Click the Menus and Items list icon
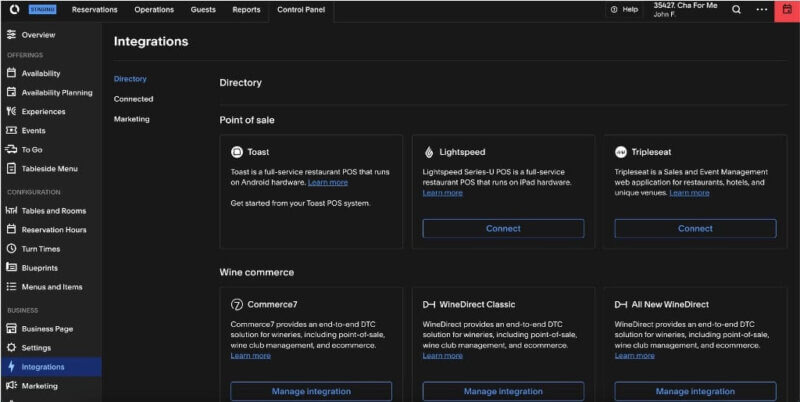This screenshot has height=402, width=800. coord(11,287)
